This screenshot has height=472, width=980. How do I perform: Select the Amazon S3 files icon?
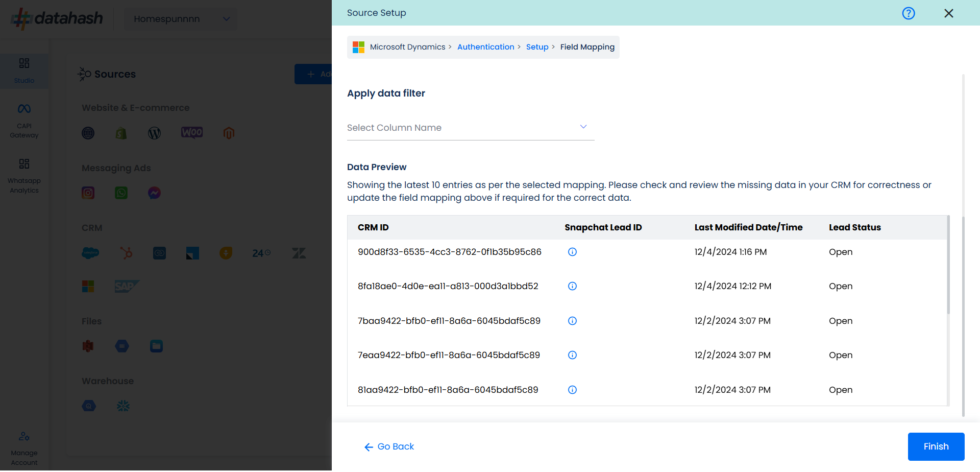tap(88, 346)
